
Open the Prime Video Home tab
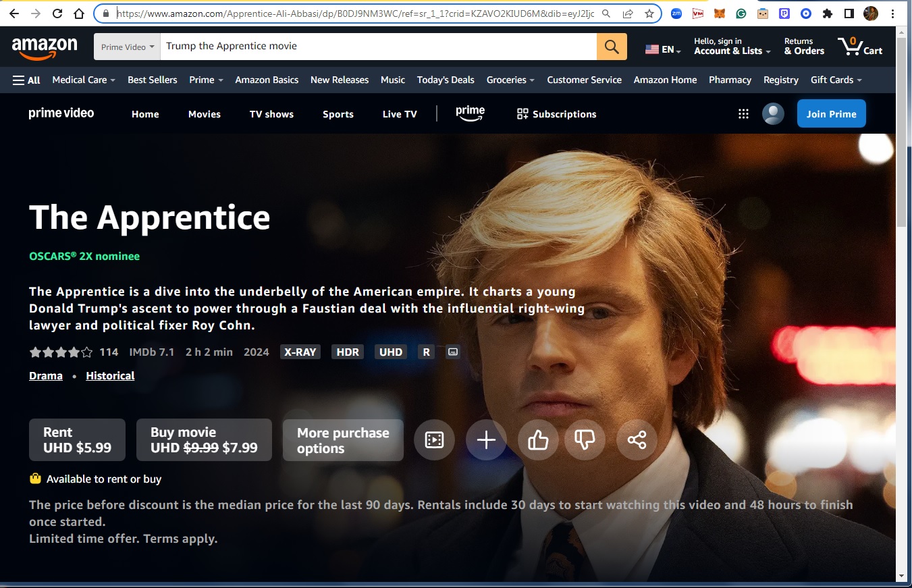click(x=145, y=114)
